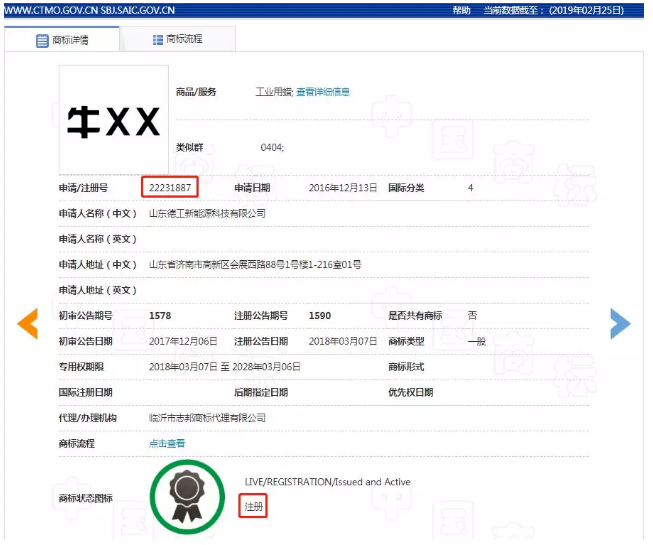Screen dimensions: 653x545
Task: Go to next trademark with blue arrow
Action: click(x=621, y=324)
